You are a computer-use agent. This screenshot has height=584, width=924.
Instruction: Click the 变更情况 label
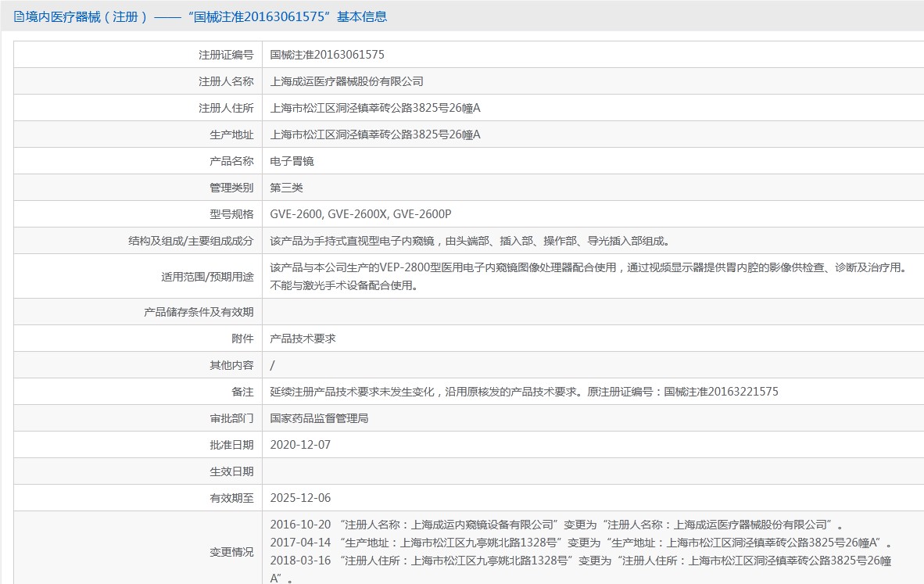coord(231,552)
